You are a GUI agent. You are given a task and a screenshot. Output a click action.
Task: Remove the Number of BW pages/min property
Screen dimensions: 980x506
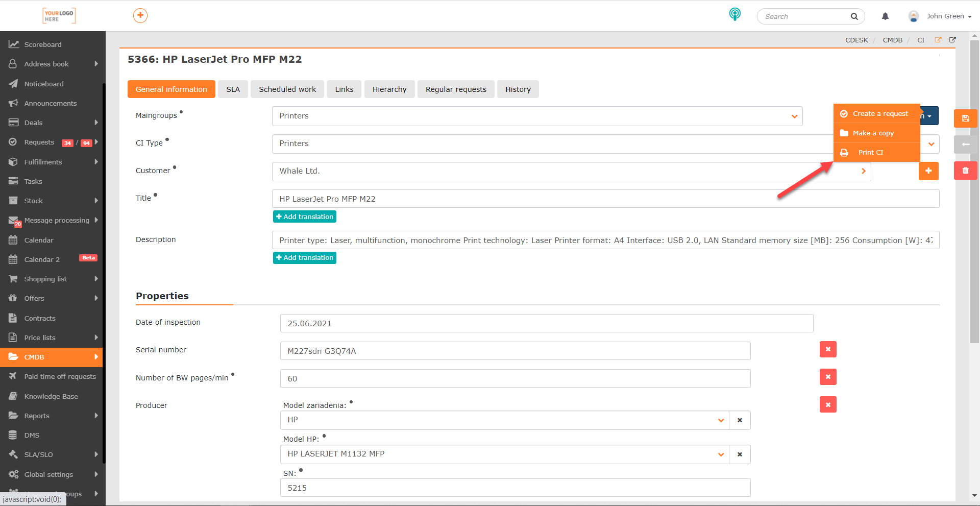[828, 377]
